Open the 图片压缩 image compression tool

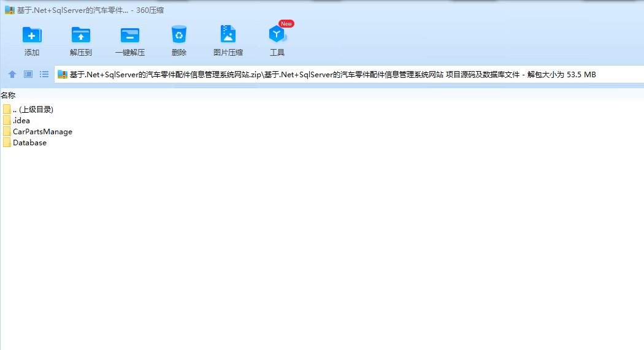point(228,34)
